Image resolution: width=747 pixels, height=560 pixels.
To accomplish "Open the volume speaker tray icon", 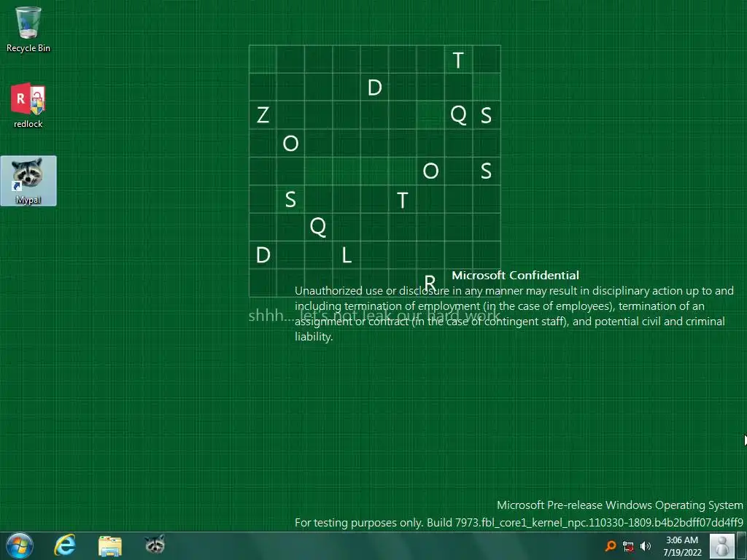I will (x=646, y=546).
